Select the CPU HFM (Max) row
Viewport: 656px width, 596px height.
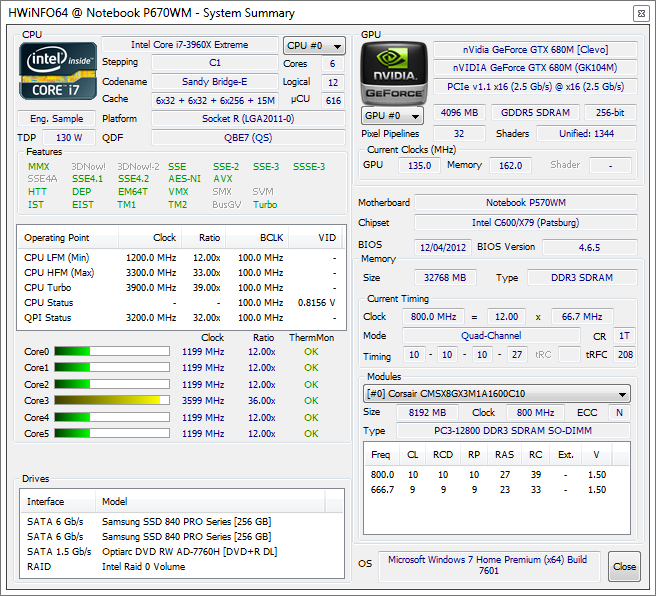(180, 273)
